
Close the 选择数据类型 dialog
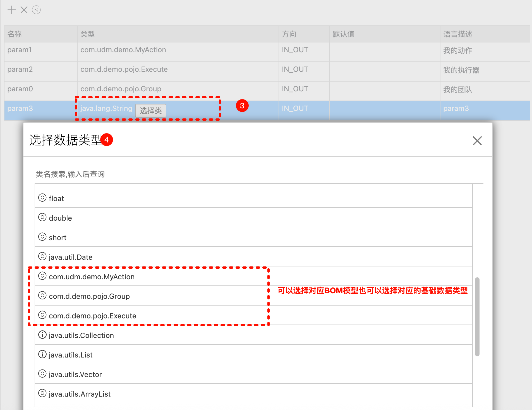pos(477,141)
